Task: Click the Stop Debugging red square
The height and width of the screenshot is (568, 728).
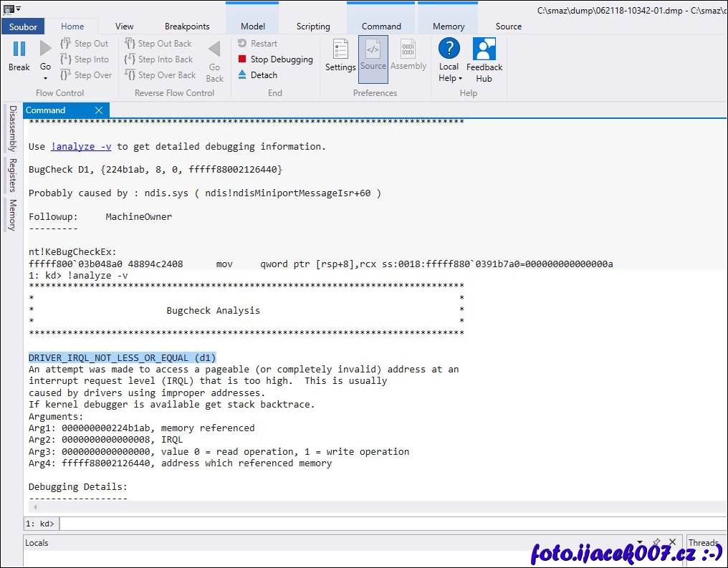Action: click(242, 59)
